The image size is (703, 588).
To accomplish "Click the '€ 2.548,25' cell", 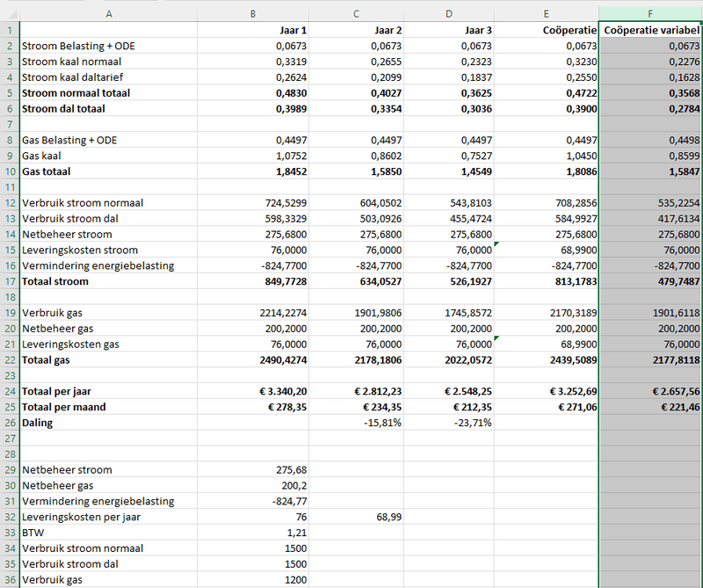I will (449, 391).
